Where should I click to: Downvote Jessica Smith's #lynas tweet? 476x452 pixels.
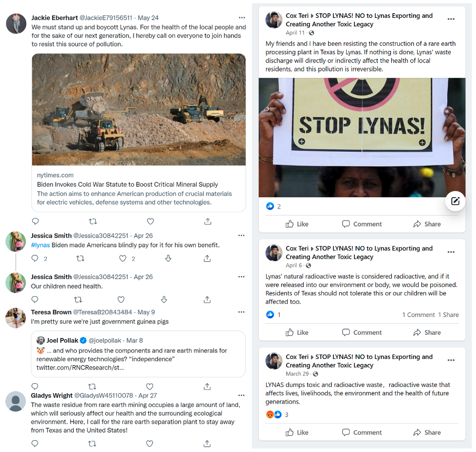coord(168,259)
